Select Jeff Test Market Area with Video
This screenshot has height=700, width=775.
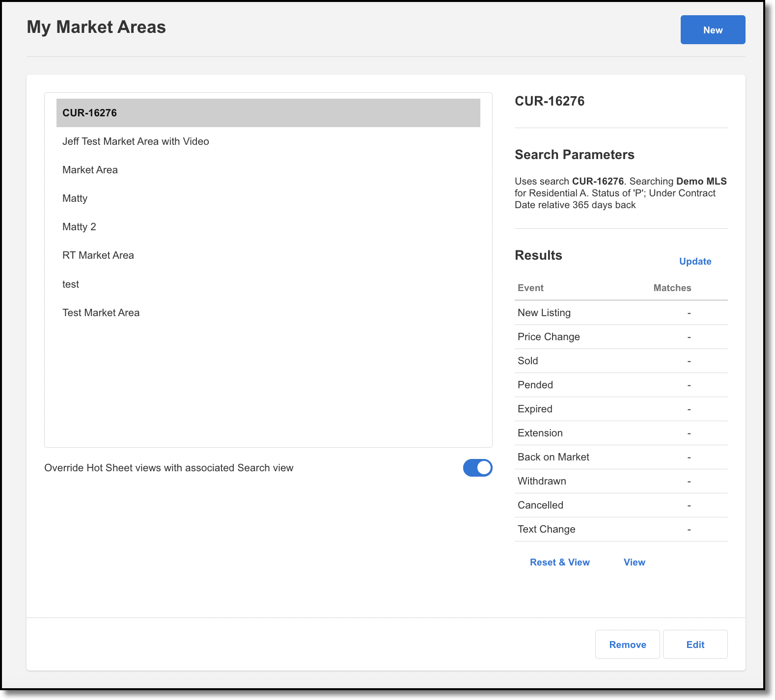(268, 141)
